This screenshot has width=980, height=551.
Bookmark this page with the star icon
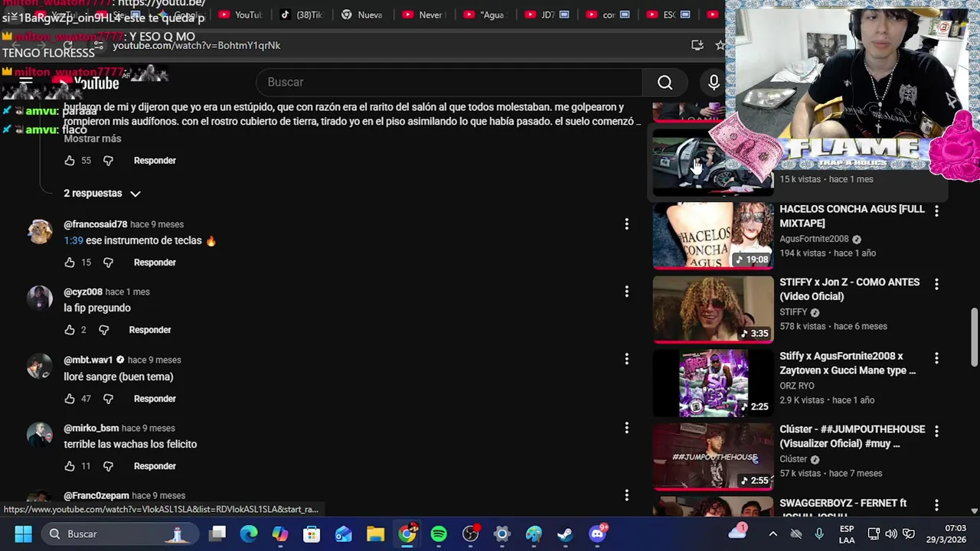(720, 45)
